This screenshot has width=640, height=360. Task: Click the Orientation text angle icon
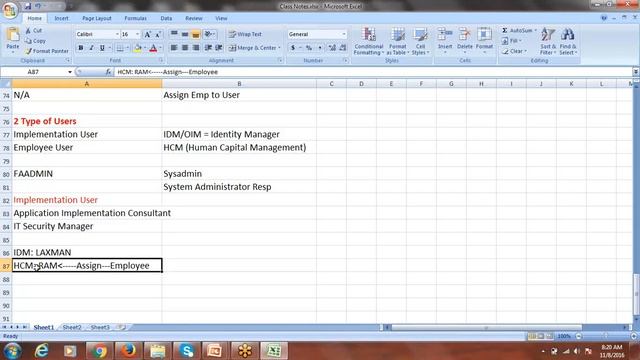[x=209, y=34]
